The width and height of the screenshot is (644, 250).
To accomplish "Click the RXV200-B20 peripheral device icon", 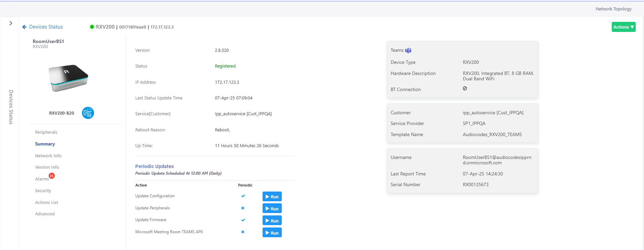I will pyautogui.click(x=88, y=113).
